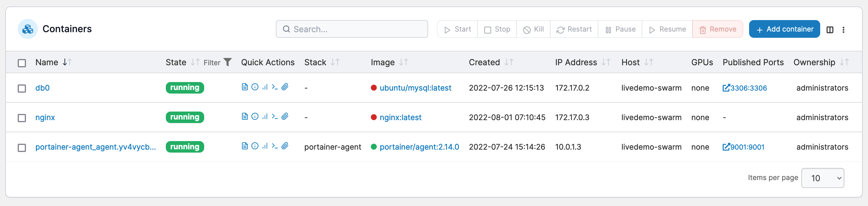Open the State filter funnel icon
Image resolution: width=868 pixels, height=206 pixels.
coord(228,62)
